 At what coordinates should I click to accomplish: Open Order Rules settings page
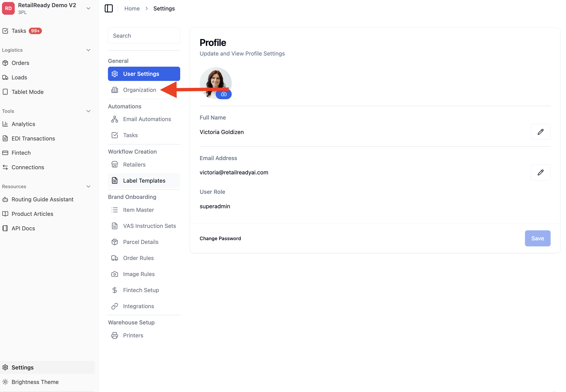pos(144,258)
